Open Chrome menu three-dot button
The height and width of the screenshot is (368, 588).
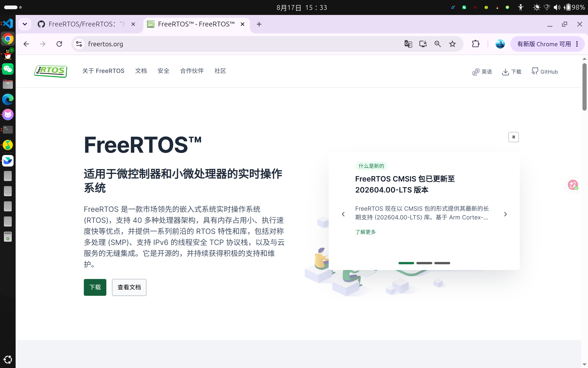[x=577, y=44]
